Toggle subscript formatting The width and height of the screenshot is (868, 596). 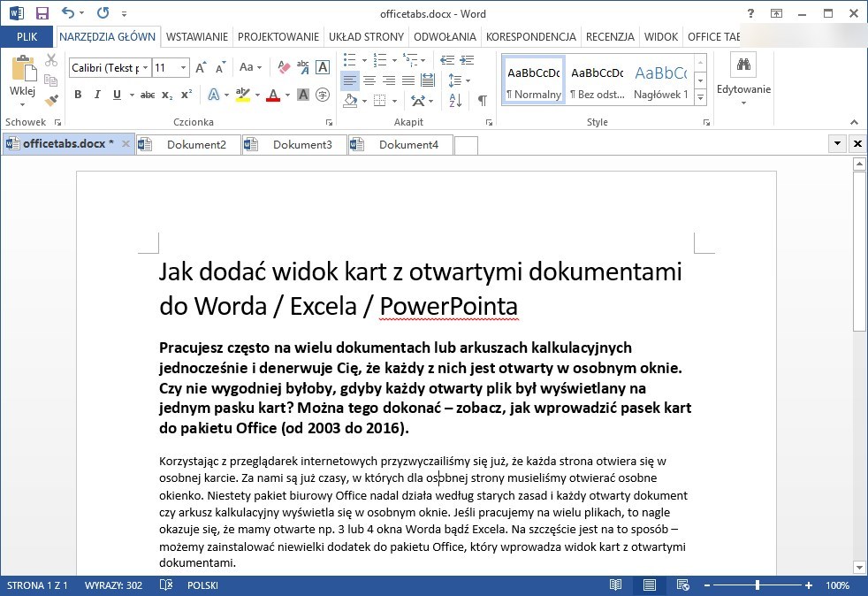167,95
